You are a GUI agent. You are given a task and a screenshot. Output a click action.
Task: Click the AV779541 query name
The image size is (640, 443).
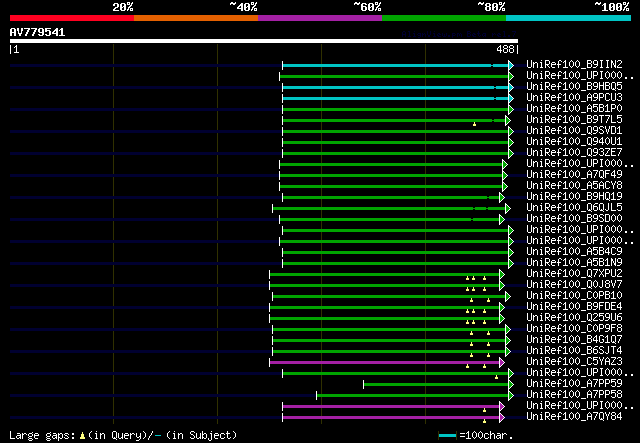coord(37,32)
